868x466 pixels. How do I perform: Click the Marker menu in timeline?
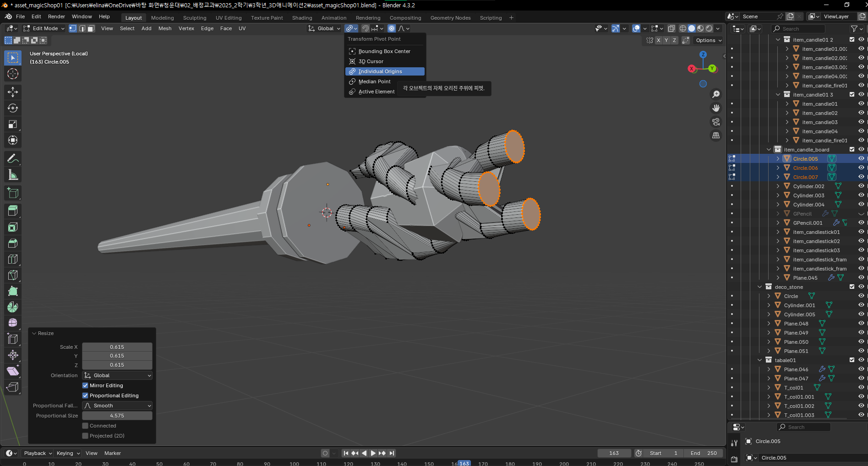(x=113, y=453)
